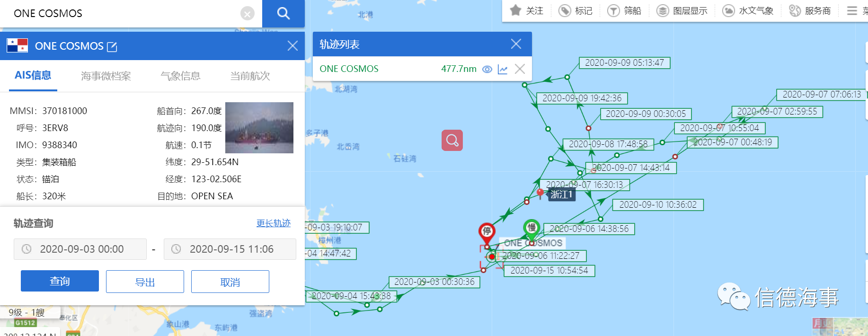
Task: Open the track chart graph icon
Action: [x=503, y=69]
